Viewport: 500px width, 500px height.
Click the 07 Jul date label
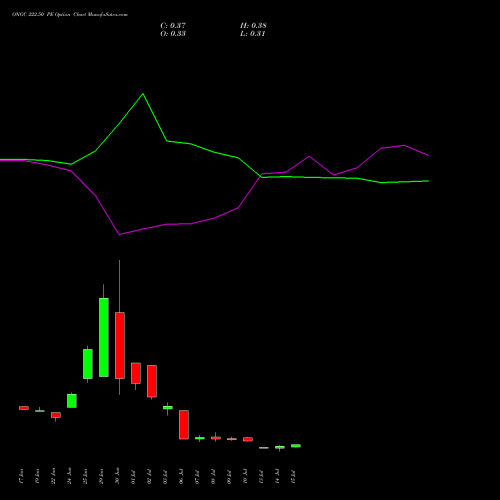pyautogui.click(x=197, y=477)
